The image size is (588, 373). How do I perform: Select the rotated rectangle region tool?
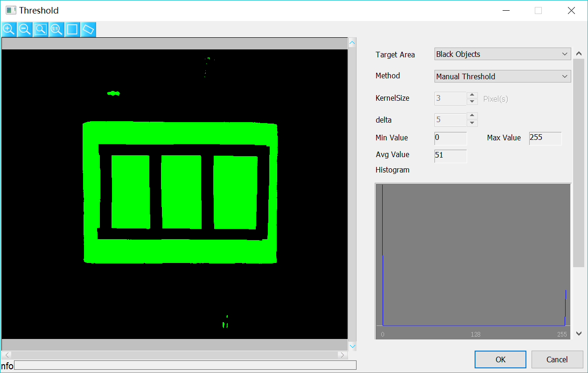(x=88, y=29)
